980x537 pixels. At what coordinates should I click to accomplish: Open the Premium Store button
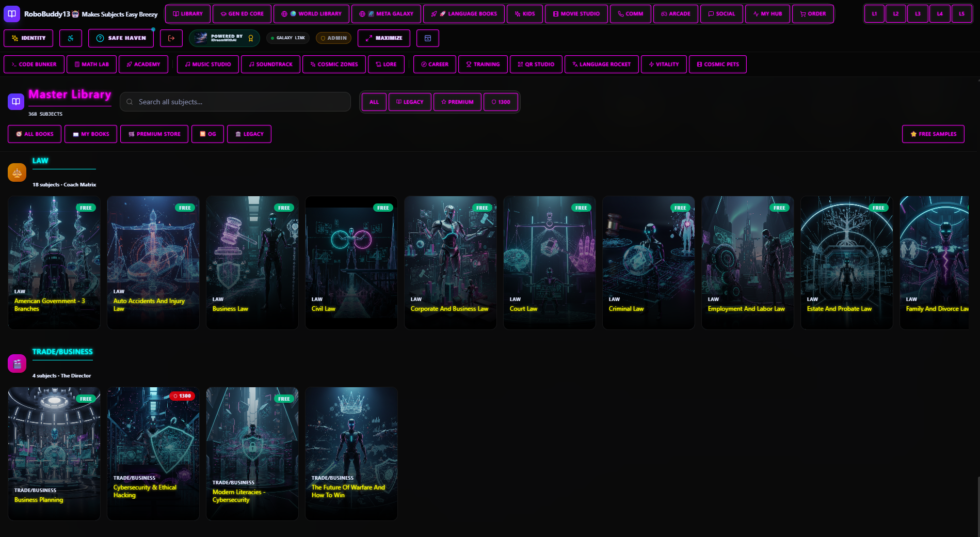(154, 134)
